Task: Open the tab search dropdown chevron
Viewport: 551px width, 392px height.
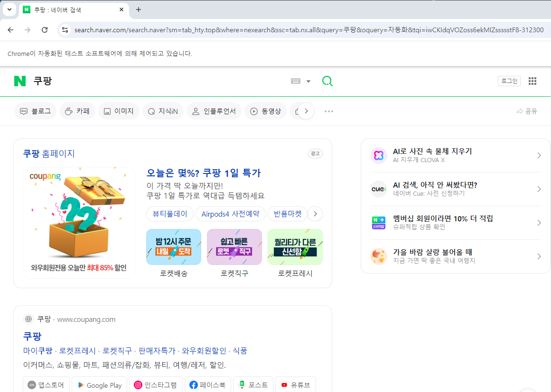Action: pos(9,9)
